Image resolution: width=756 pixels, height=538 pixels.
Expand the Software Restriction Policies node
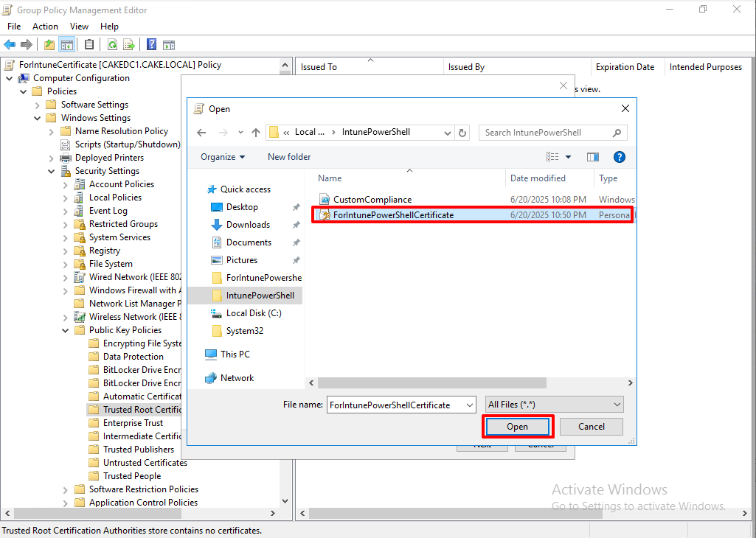(66, 489)
